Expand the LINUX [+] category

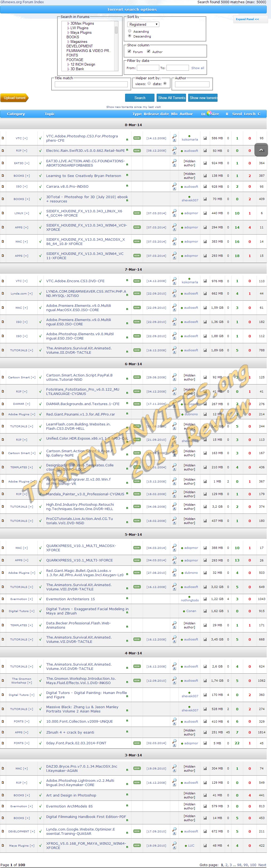click(22, 213)
